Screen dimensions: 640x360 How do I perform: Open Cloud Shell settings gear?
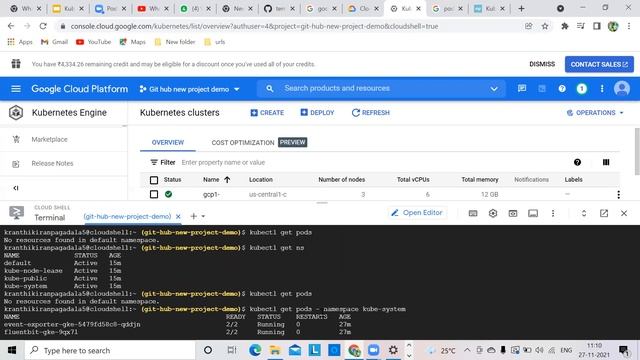[x=493, y=213]
